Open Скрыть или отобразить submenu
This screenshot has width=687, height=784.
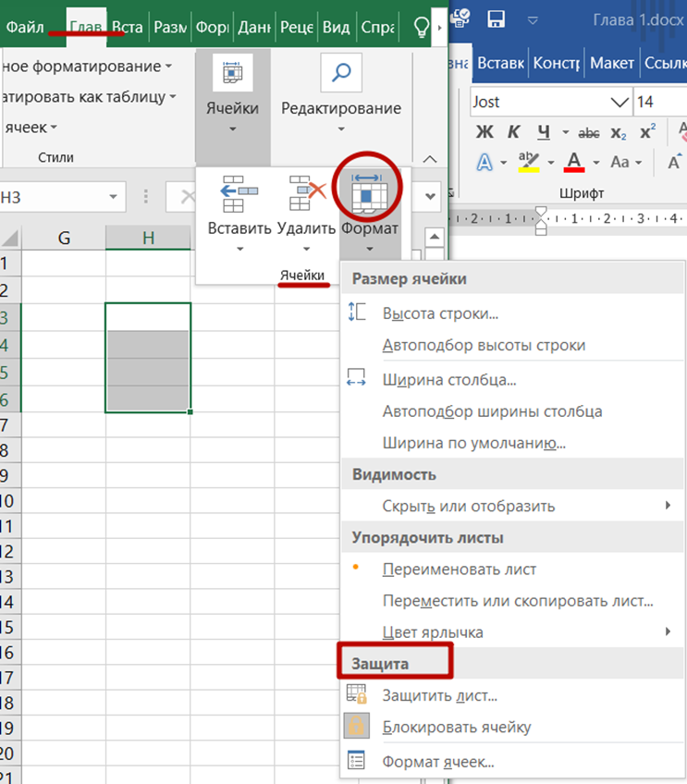pyautogui.click(x=512, y=506)
